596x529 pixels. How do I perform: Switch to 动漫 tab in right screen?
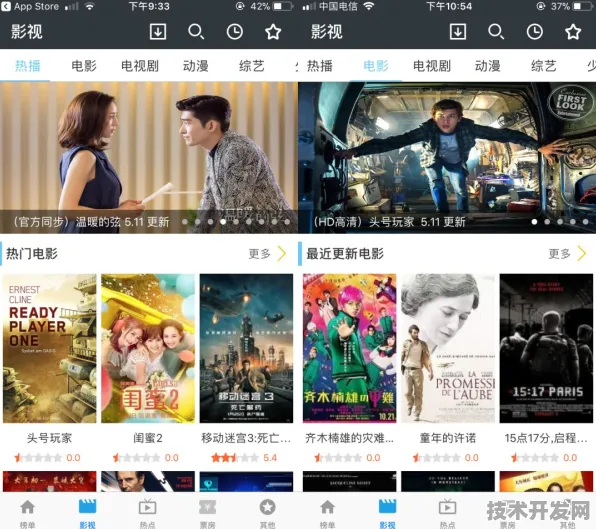[x=488, y=66]
